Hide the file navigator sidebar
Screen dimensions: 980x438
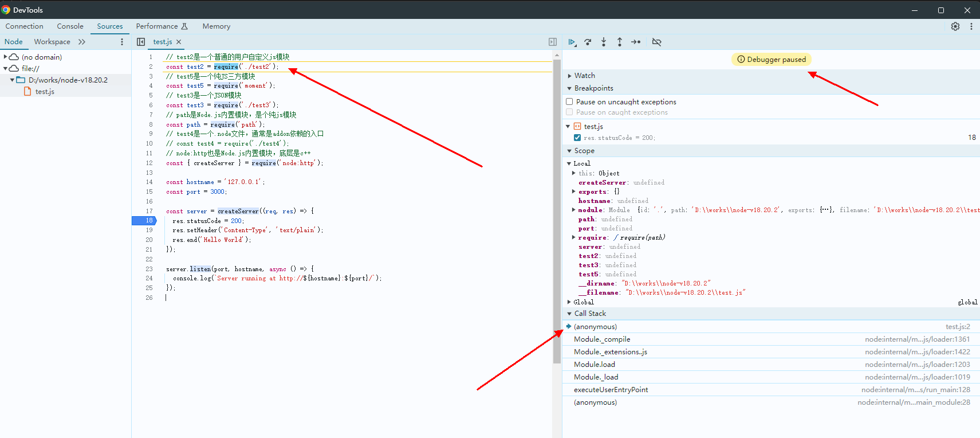click(x=141, y=42)
